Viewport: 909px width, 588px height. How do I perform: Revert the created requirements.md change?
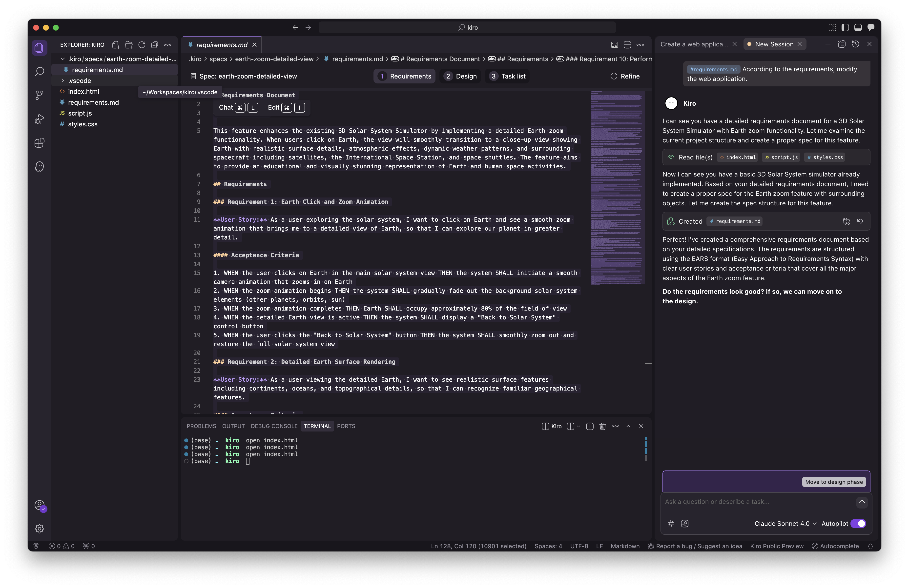click(860, 221)
